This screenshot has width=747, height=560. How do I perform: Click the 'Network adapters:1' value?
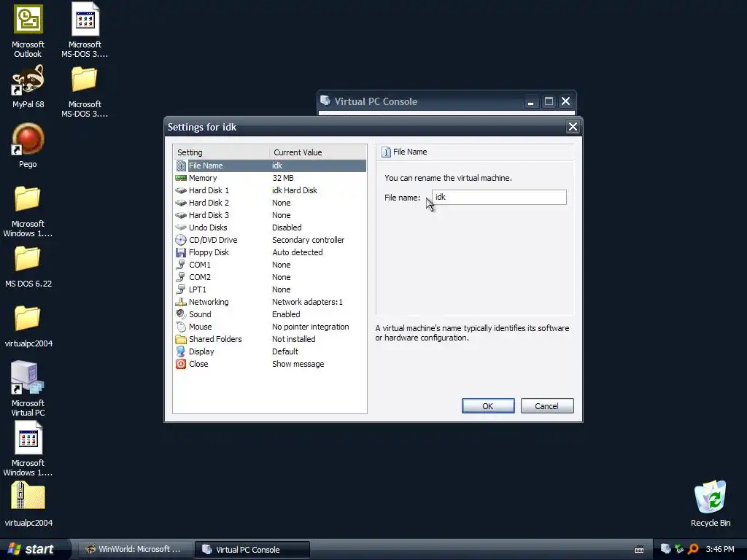(307, 302)
